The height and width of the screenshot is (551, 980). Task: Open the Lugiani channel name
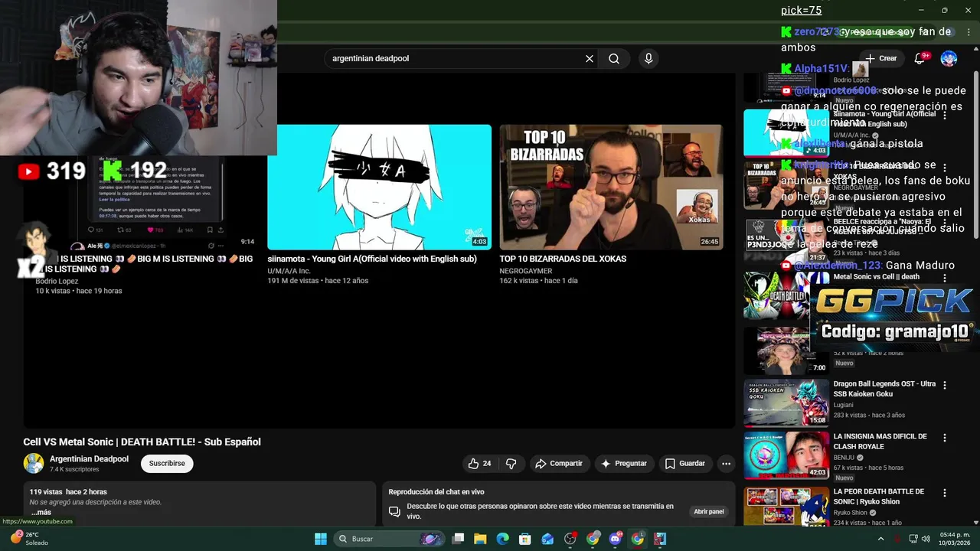click(845, 404)
